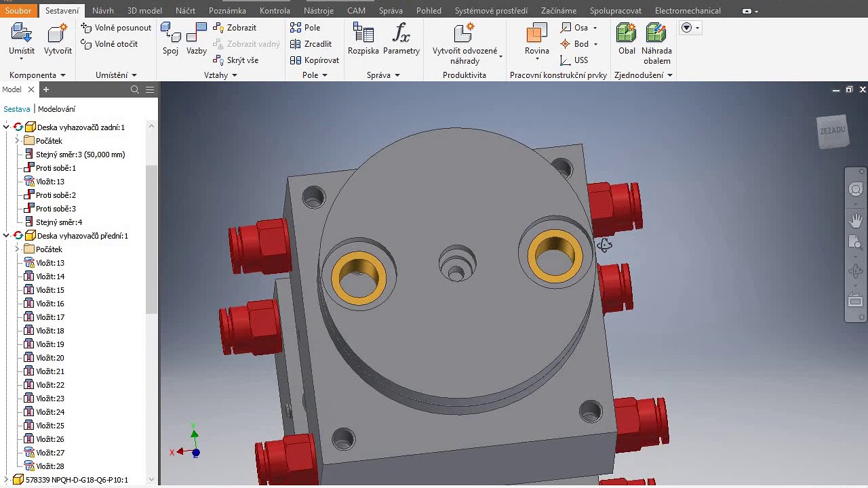
Task: Select Vložit:20 constraint
Action: click(x=50, y=358)
